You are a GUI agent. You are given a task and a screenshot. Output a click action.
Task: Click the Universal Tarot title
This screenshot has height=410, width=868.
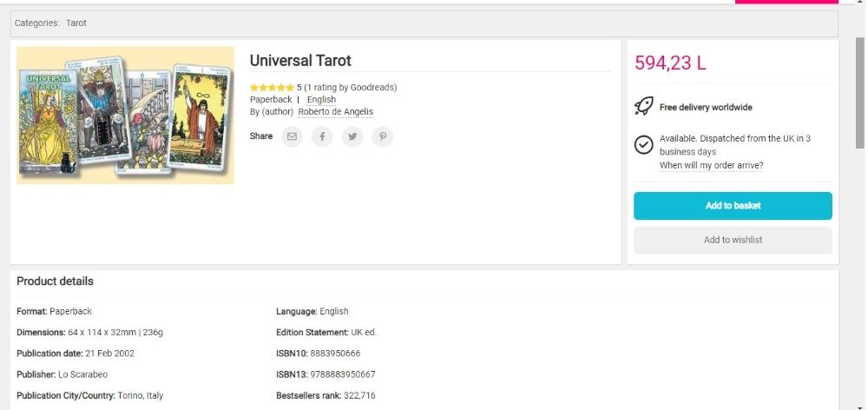coord(300,61)
